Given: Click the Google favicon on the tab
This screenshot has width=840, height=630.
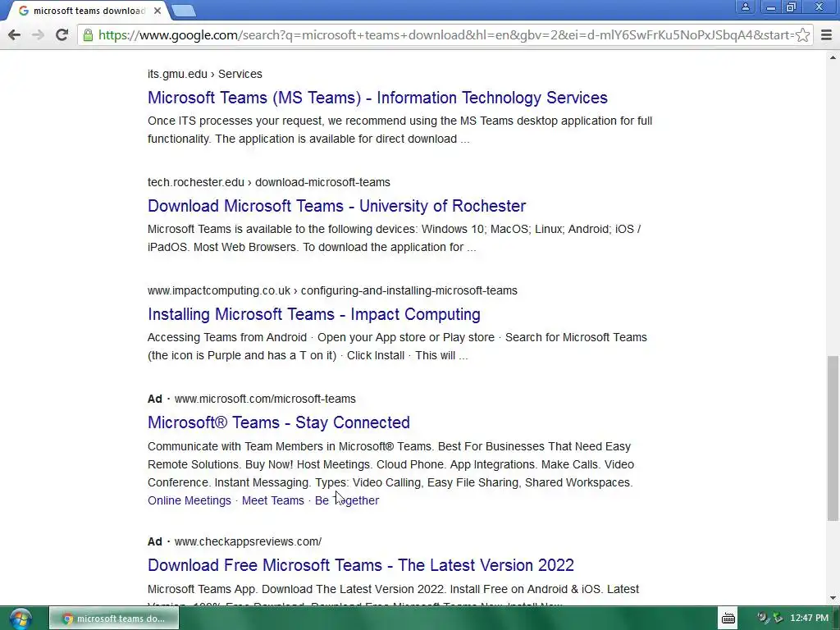Looking at the screenshot, I should coord(24,11).
